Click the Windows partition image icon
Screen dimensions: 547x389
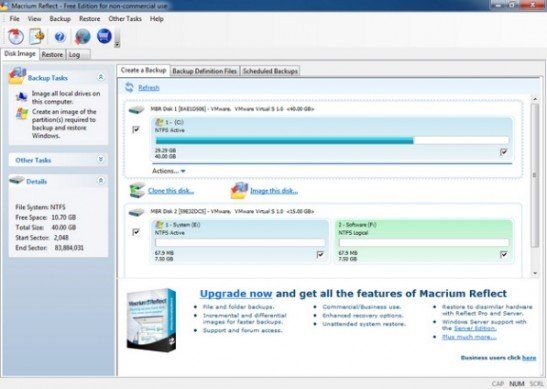[x=22, y=114]
